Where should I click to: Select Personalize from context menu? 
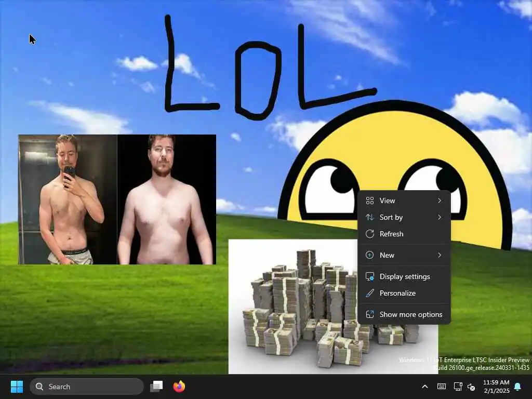click(404, 293)
